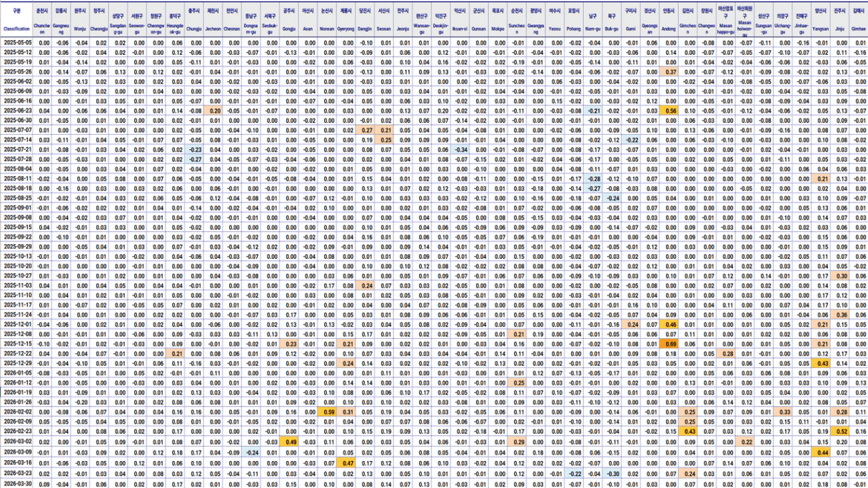Click highlighted 0.52 cell in Jinju column
This screenshot has width=868, height=488.
pyautogui.click(x=840, y=430)
